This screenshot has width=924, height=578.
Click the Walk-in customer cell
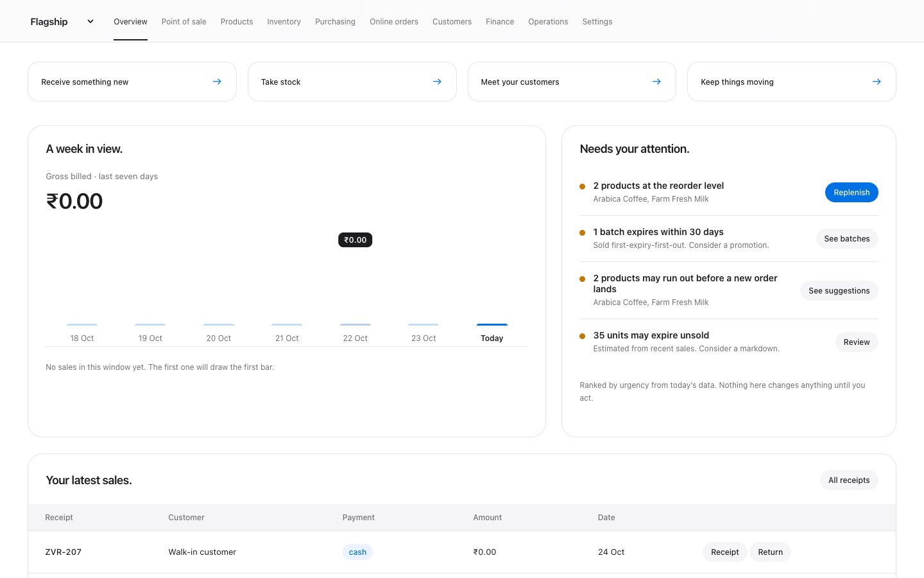tap(202, 552)
